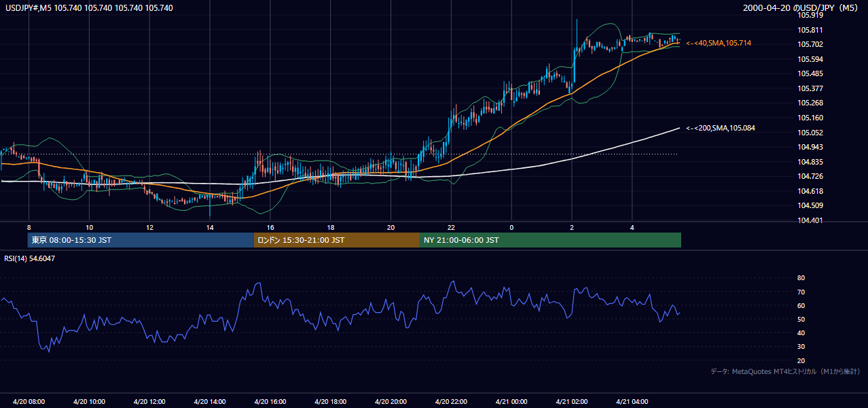Viewport: 868px width, 408px height.
Task: Click RSI scale level 60
Action: click(801, 305)
